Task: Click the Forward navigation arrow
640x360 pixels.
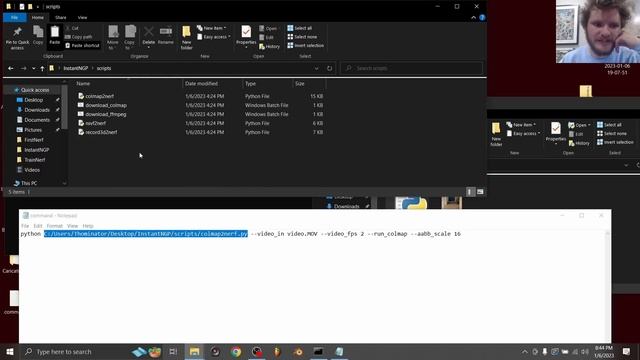Action: pyautogui.click(x=23, y=68)
